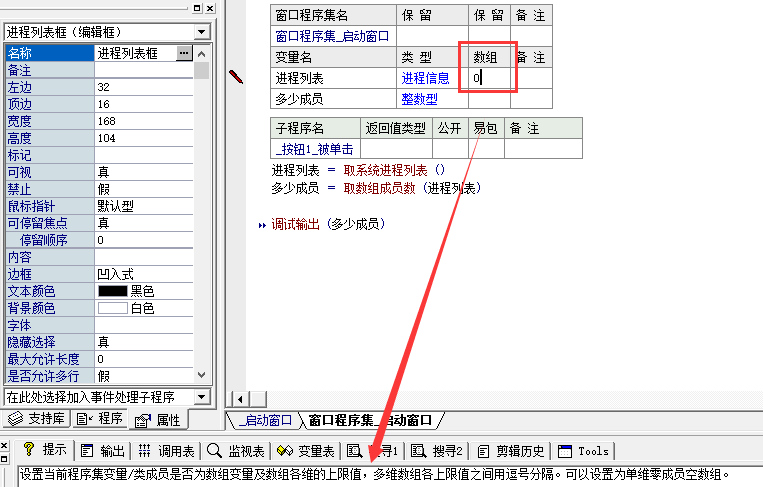Image resolution: width=763 pixels, height=487 pixels.
Task: Click the 数组 cell containing 0
Action: 487,78
